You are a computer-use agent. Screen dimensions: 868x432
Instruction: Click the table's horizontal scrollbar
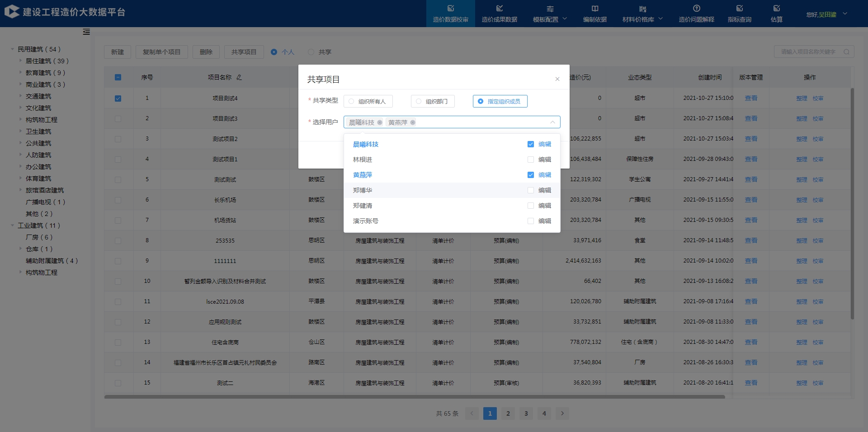coord(415,397)
